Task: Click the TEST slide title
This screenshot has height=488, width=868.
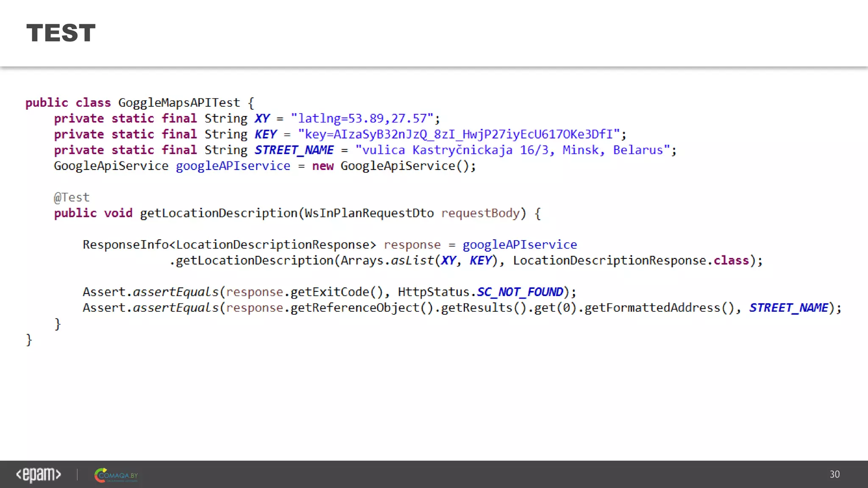Action: coord(61,33)
